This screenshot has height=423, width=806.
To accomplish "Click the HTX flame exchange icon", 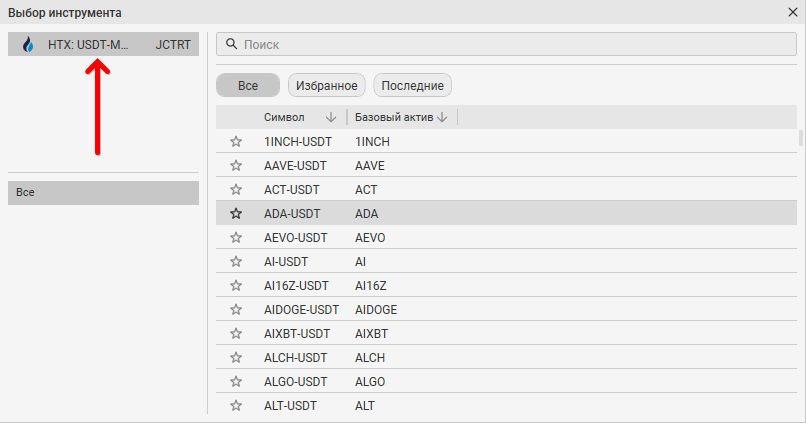I will coord(27,45).
